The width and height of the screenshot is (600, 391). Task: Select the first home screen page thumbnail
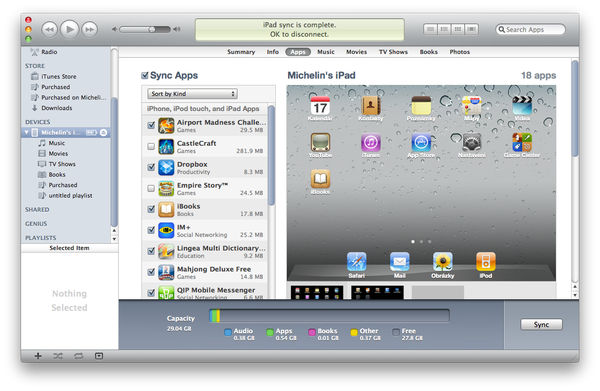tap(317, 292)
